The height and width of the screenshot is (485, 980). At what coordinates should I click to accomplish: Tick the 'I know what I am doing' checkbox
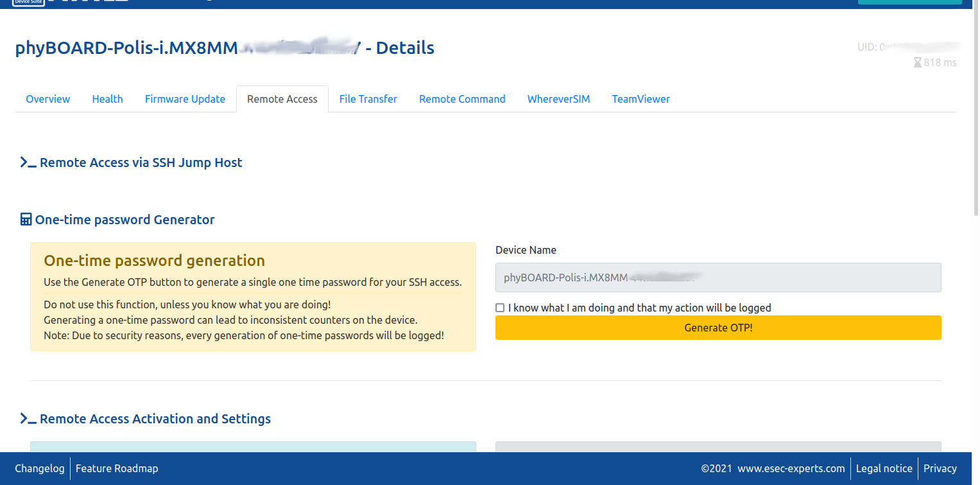[500, 308]
